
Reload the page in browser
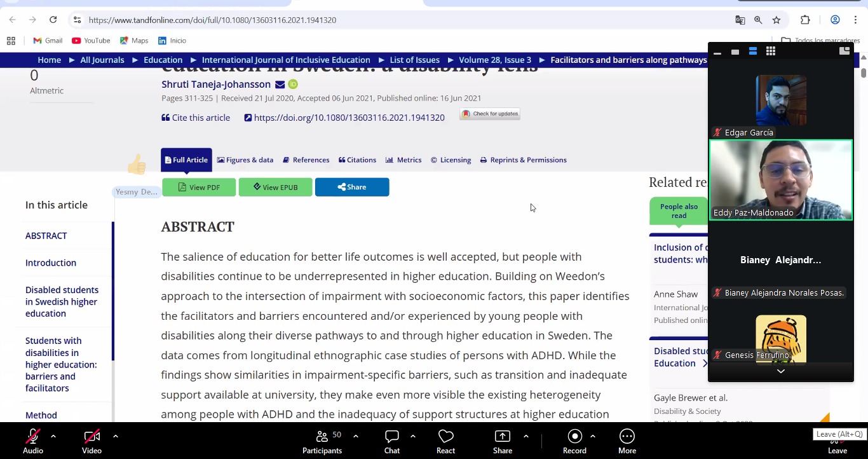click(53, 20)
